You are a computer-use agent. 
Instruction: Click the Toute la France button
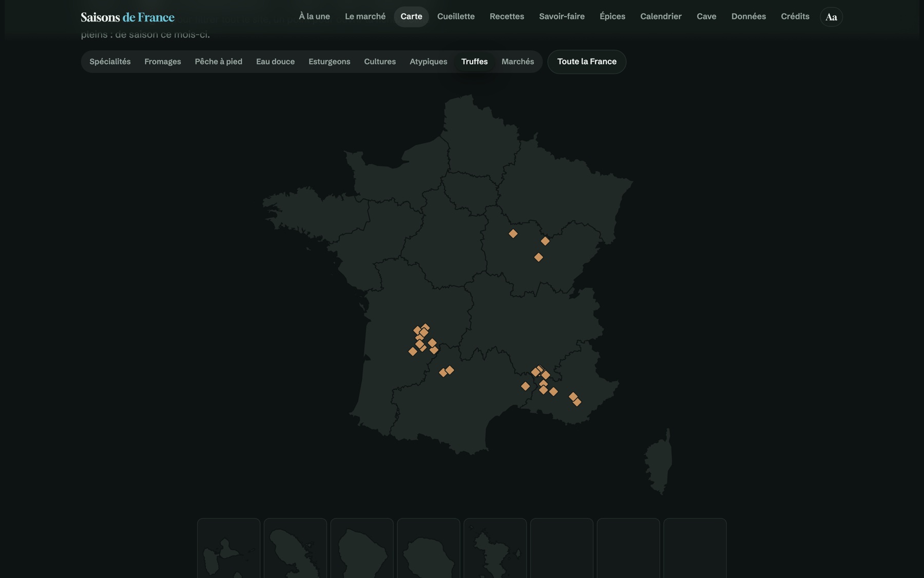pyautogui.click(x=587, y=62)
